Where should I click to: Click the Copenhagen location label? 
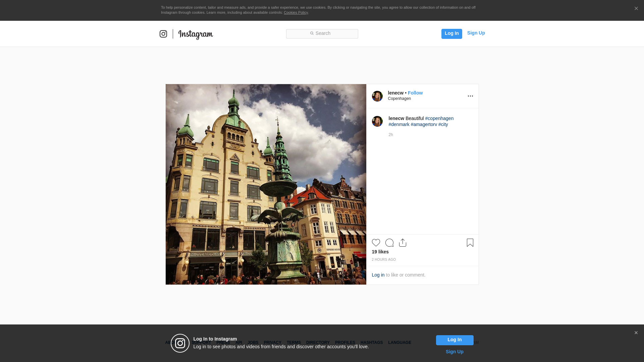pyautogui.click(x=399, y=99)
